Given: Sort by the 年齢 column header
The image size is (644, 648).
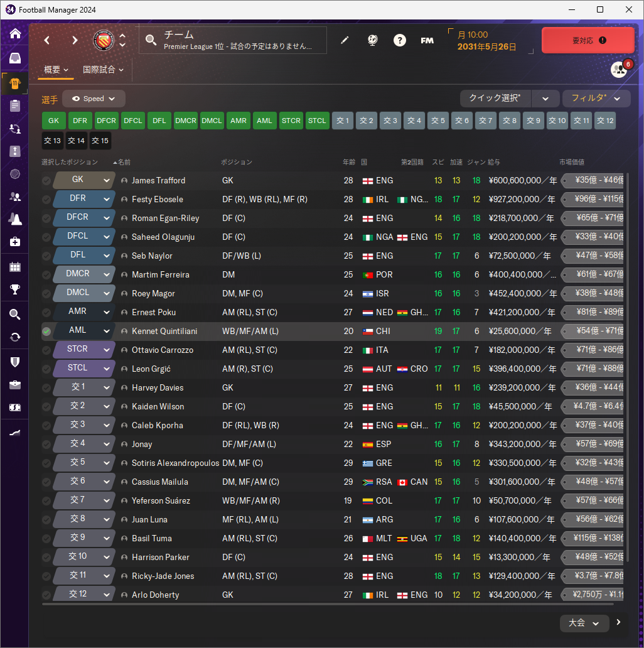Looking at the screenshot, I should point(348,162).
